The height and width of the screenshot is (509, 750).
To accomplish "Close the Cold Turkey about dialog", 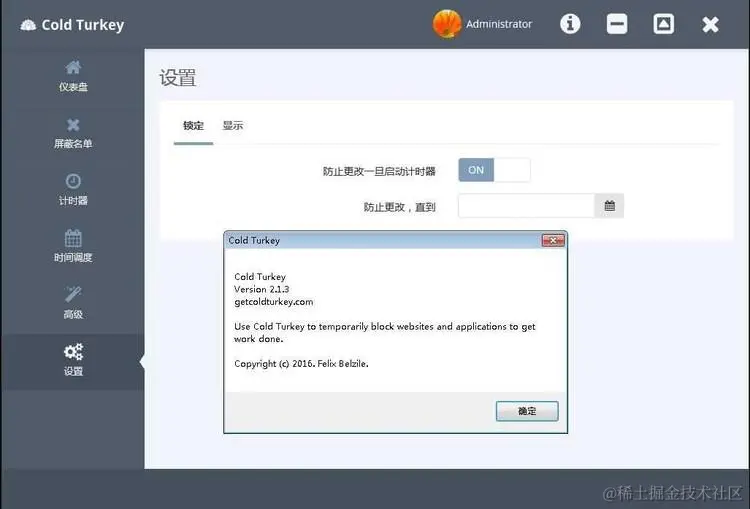I will pyautogui.click(x=553, y=241).
